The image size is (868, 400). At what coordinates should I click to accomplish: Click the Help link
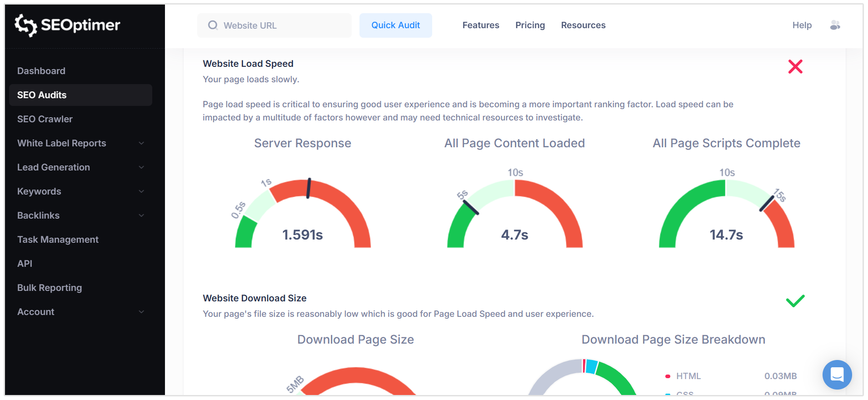tap(802, 25)
